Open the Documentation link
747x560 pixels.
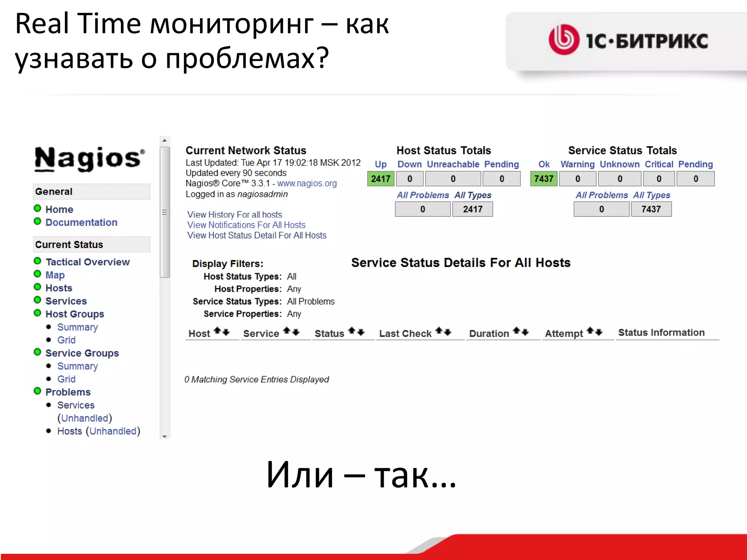[x=81, y=222]
